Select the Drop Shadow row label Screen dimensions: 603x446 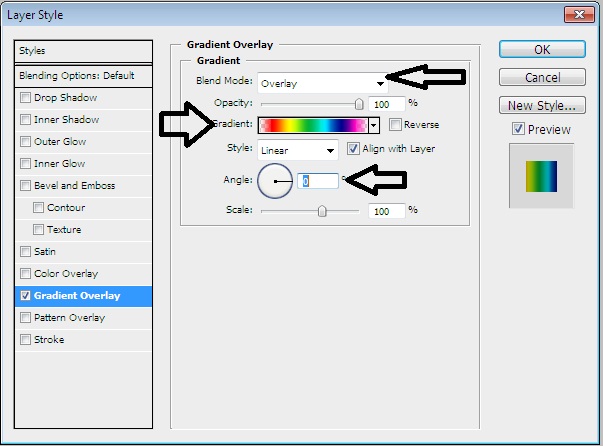click(x=65, y=98)
